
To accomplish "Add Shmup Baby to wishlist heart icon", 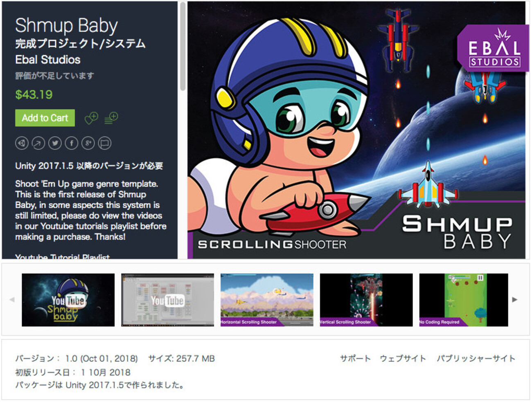I will [x=91, y=118].
